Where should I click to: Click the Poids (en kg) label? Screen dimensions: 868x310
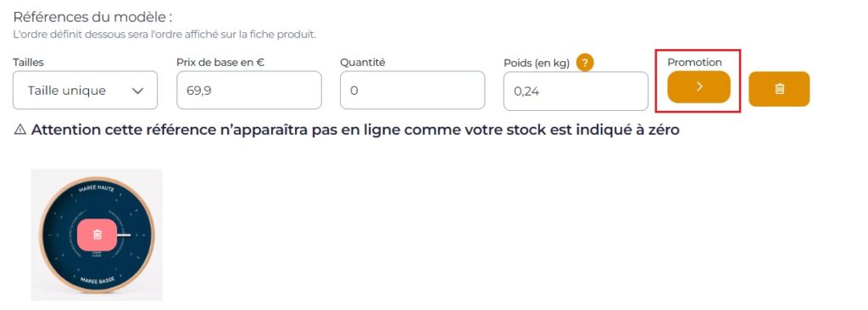[x=537, y=64]
